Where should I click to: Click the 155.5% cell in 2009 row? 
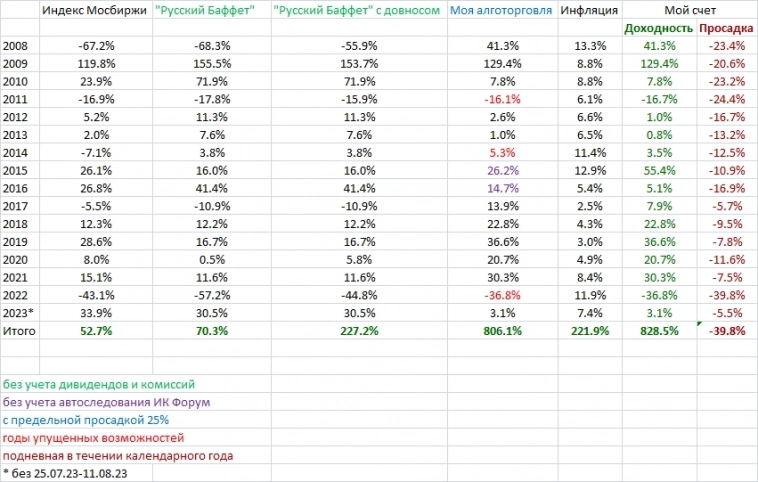click(x=210, y=64)
